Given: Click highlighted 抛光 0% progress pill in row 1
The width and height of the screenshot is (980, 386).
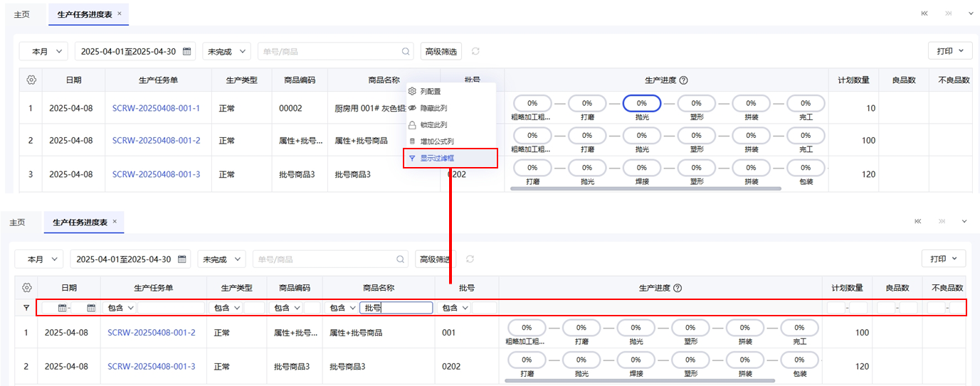Looking at the screenshot, I should 642,103.
